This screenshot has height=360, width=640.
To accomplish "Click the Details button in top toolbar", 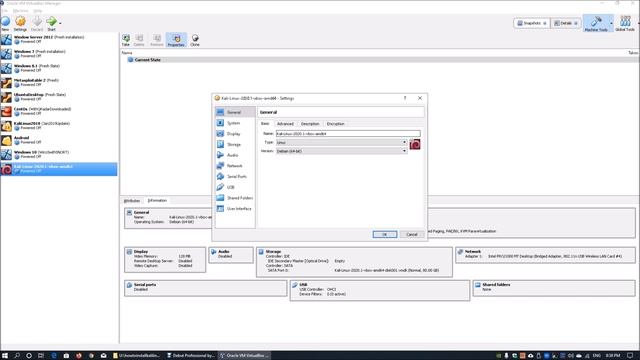I will 566,23.
